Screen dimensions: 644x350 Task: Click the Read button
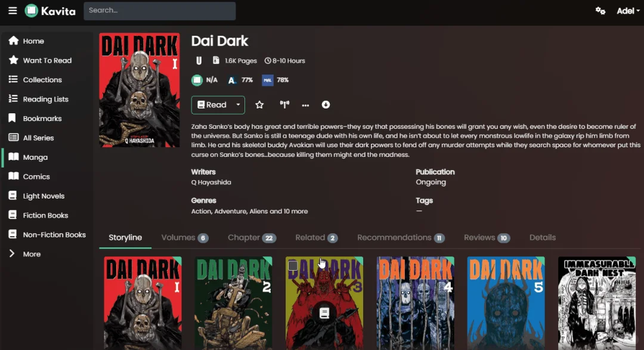(212, 105)
